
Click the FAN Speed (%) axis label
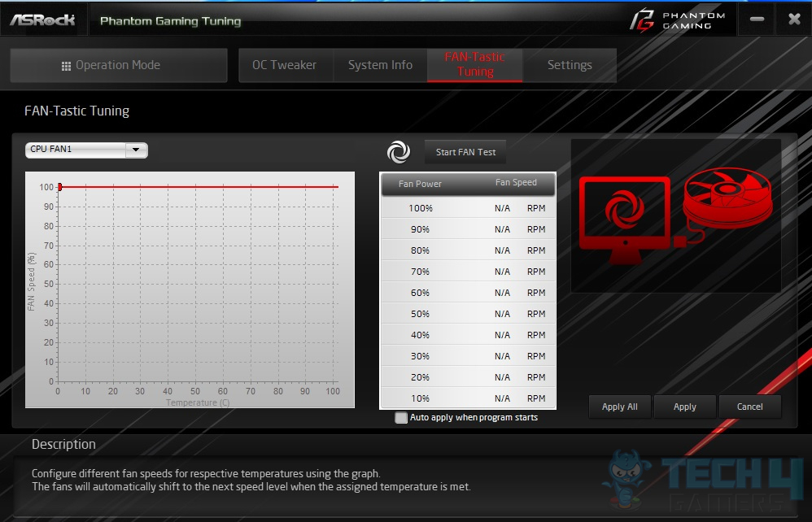point(31,282)
